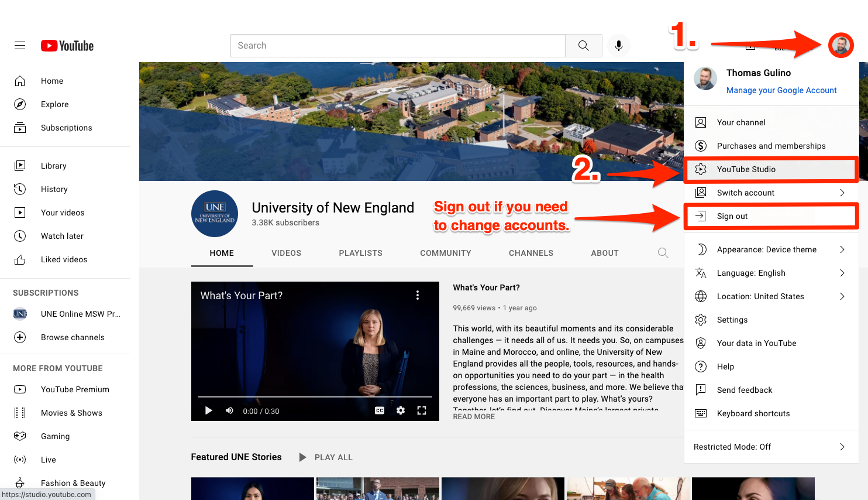Expand Restricted Mode: Off submenu
Image resolution: width=868 pixels, height=500 pixels.
pyautogui.click(x=771, y=447)
